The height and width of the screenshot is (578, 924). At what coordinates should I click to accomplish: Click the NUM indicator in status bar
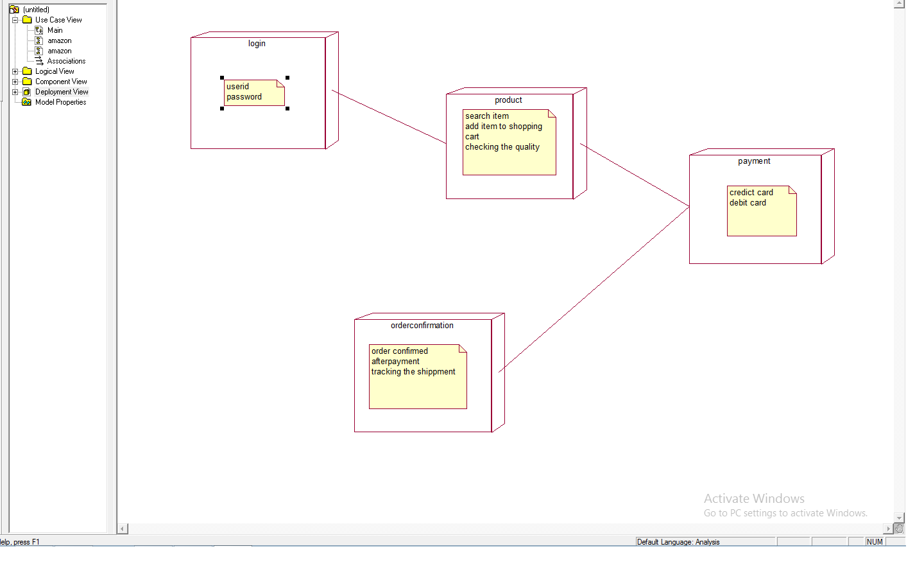coord(875,542)
